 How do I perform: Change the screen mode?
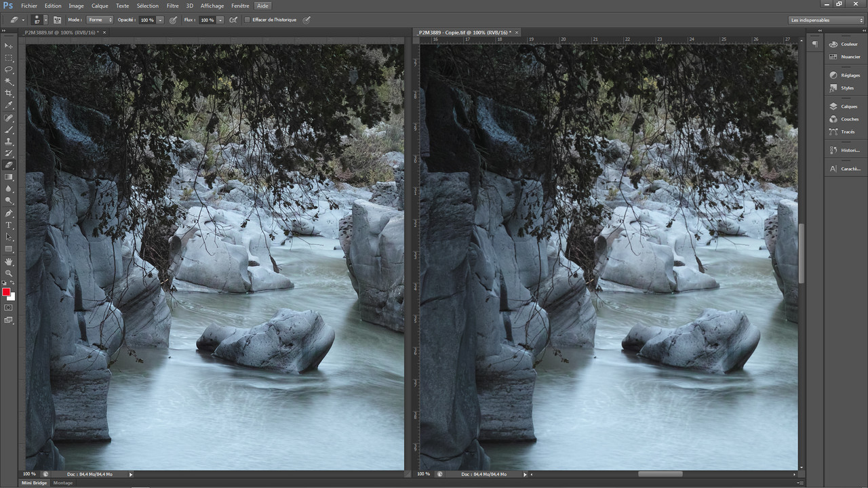pos(9,320)
